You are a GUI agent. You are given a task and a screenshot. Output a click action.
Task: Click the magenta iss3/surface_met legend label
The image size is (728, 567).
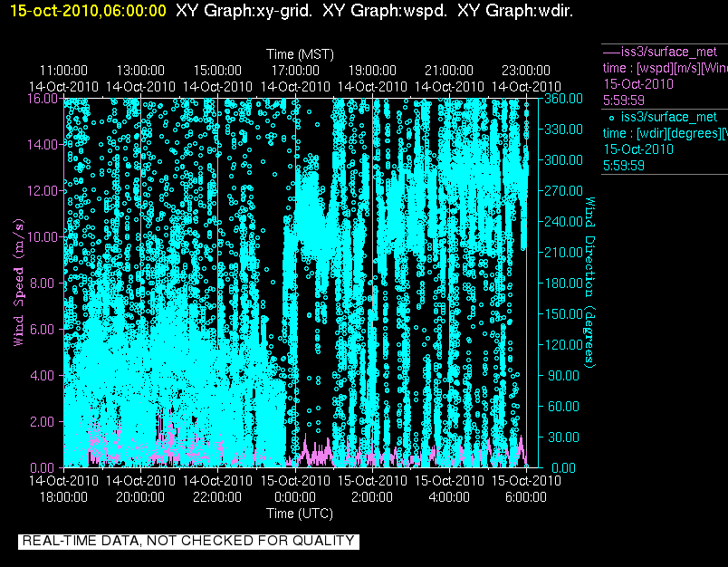click(x=668, y=52)
